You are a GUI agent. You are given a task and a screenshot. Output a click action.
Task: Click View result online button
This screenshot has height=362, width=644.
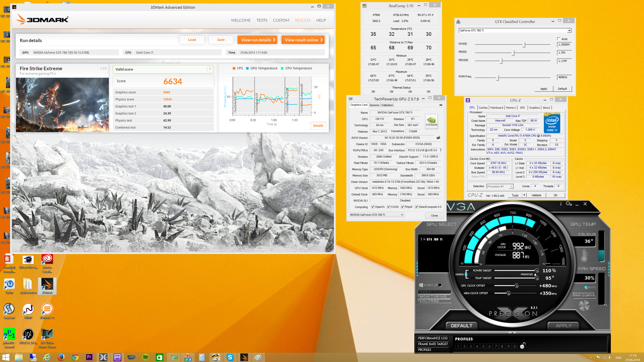303,40
